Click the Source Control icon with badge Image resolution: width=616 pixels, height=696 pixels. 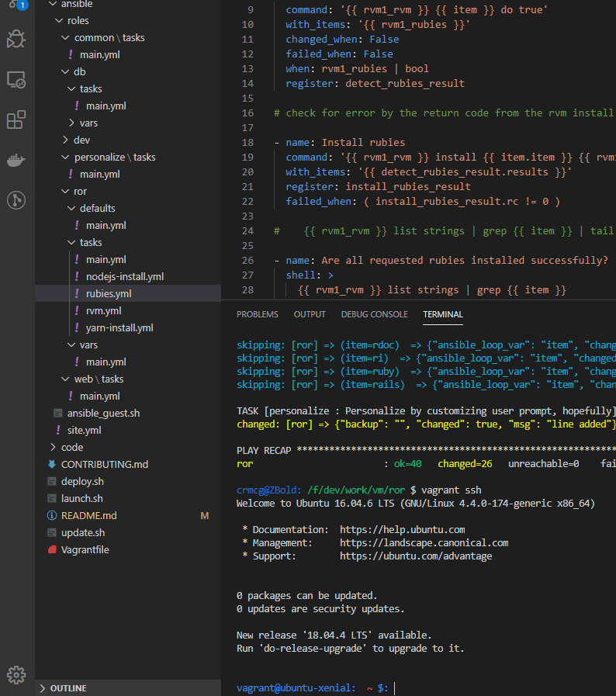[x=18, y=5]
